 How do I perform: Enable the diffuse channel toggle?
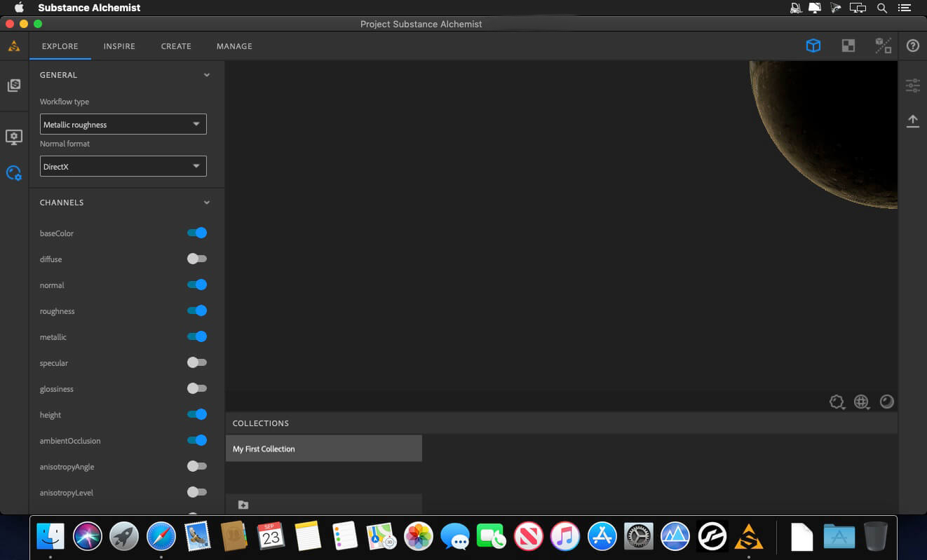click(197, 259)
